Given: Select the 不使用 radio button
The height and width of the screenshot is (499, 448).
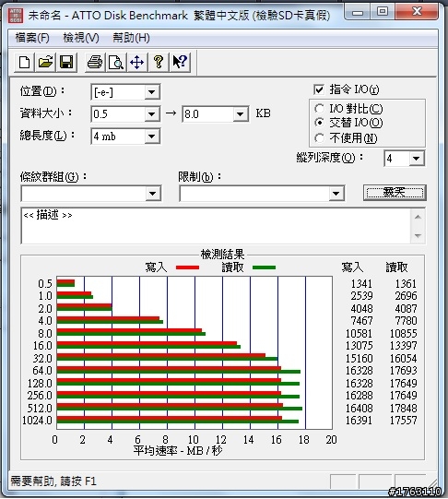Looking at the screenshot, I should click(x=319, y=138).
